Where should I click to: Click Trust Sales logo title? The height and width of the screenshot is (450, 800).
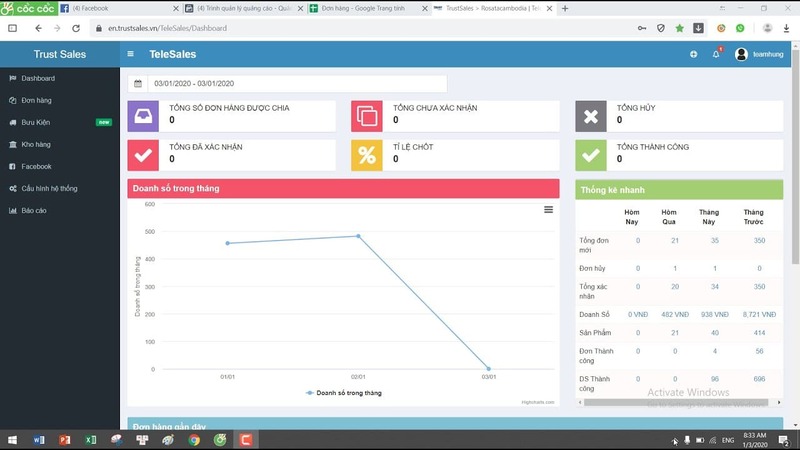60,54
